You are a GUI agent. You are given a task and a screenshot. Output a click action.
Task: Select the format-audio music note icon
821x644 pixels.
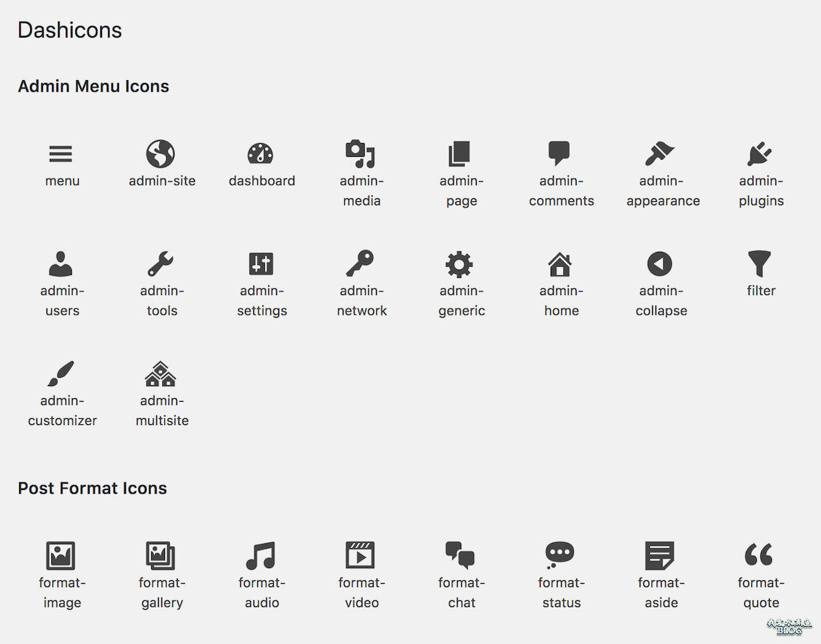261,556
